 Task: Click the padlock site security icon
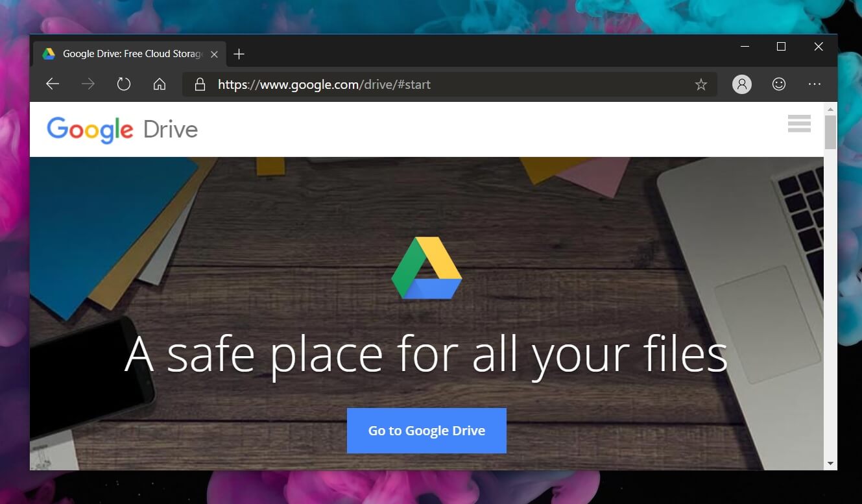pos(200,84)
